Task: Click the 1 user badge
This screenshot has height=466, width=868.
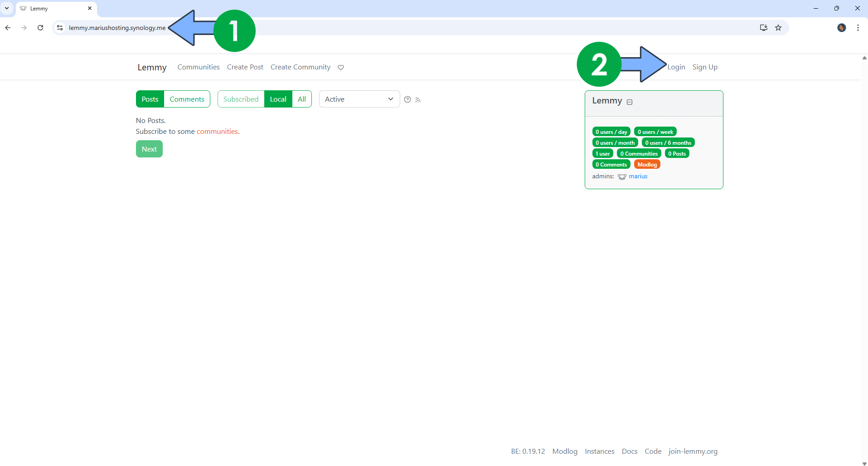Action: coord(602,154)
